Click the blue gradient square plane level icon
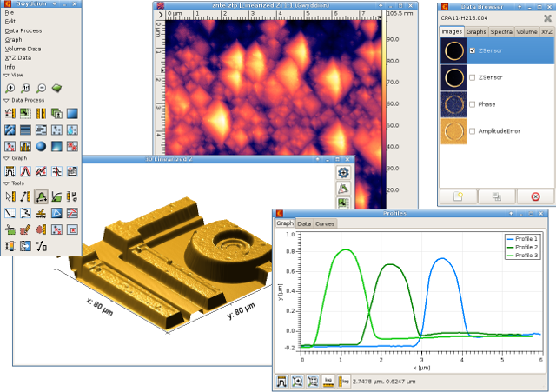Screen dimensions: 556x392 point(72,114)
